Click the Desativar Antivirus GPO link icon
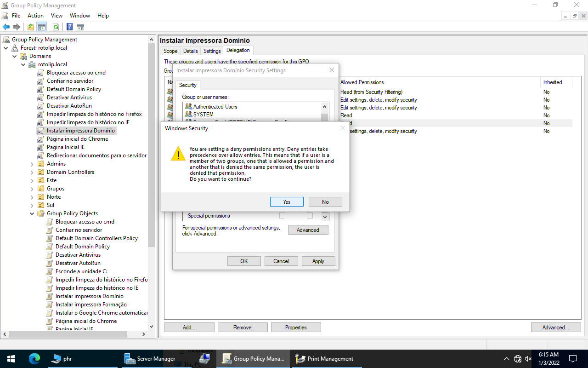This screenshot has width=588, height=368. [41, 98]
